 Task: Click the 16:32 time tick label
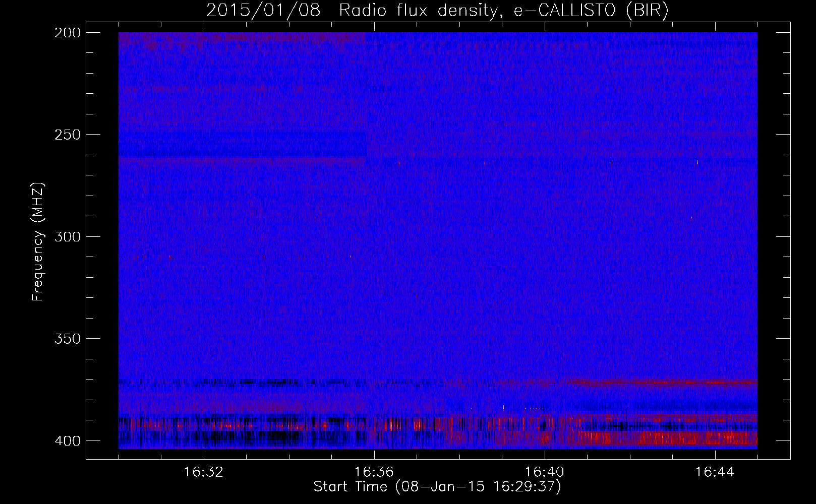[x=204, y=472]
